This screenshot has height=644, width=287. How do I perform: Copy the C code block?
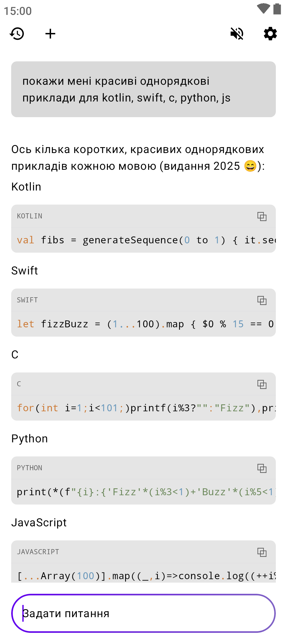(x=262, y=384)
